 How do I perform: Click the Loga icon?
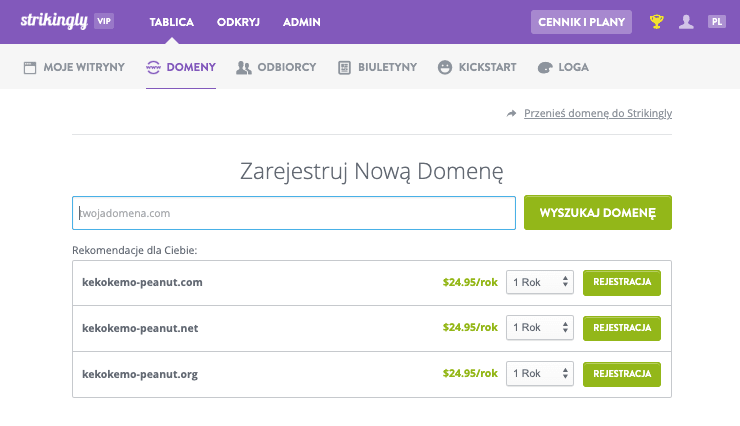(545, 68)
